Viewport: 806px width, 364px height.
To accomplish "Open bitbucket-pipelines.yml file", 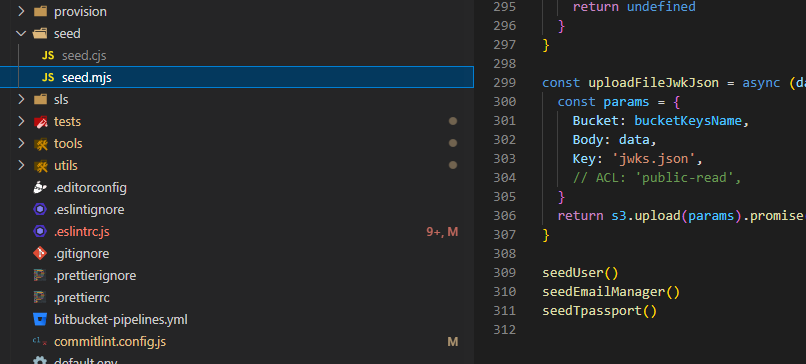I will coord(121,320).
